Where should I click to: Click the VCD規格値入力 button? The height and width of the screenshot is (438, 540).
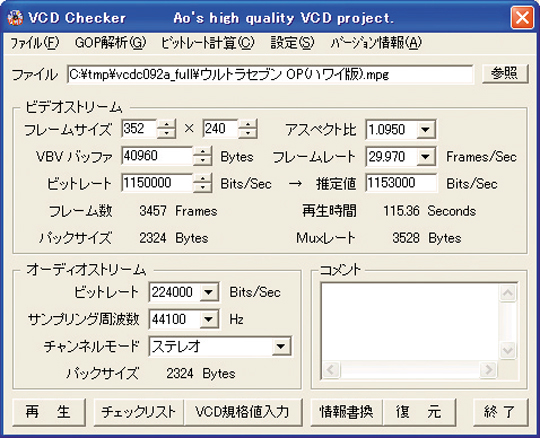coord(243,412)
